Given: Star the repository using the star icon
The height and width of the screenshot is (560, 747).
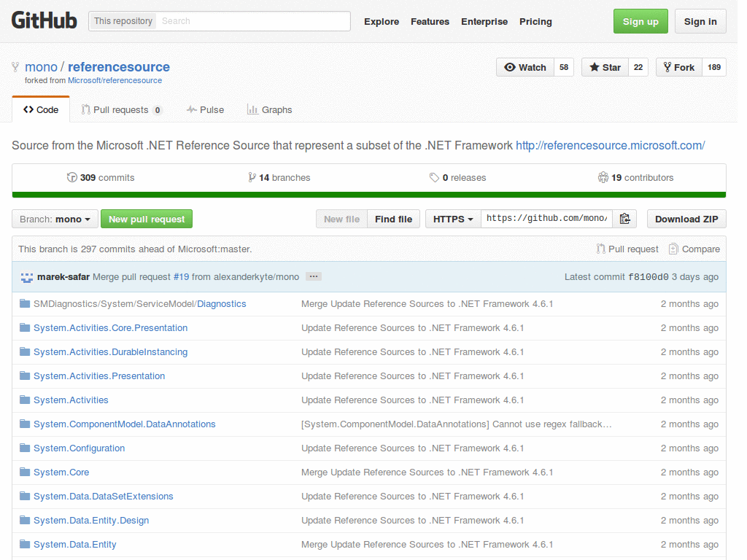Looking at the screenshot, I should pos(595,66).
